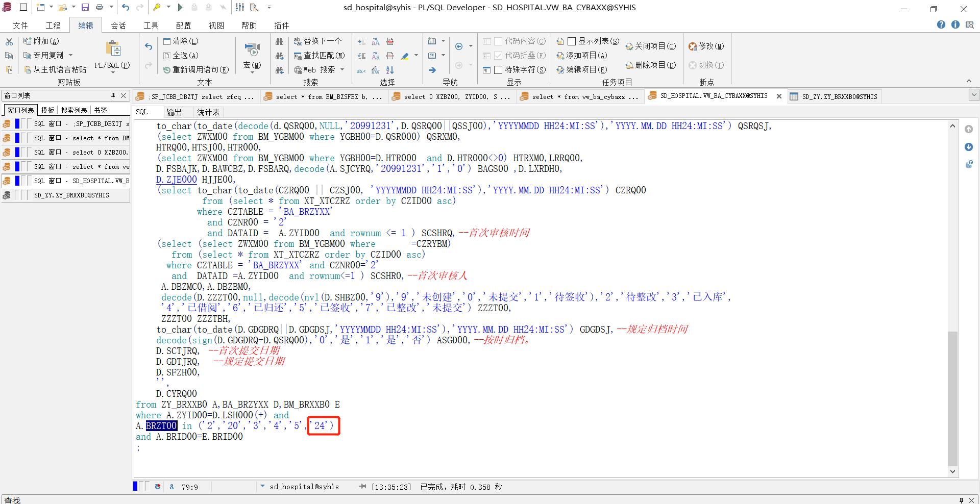Click the D.ZJE000 underlined link in code

click(176, 180)
